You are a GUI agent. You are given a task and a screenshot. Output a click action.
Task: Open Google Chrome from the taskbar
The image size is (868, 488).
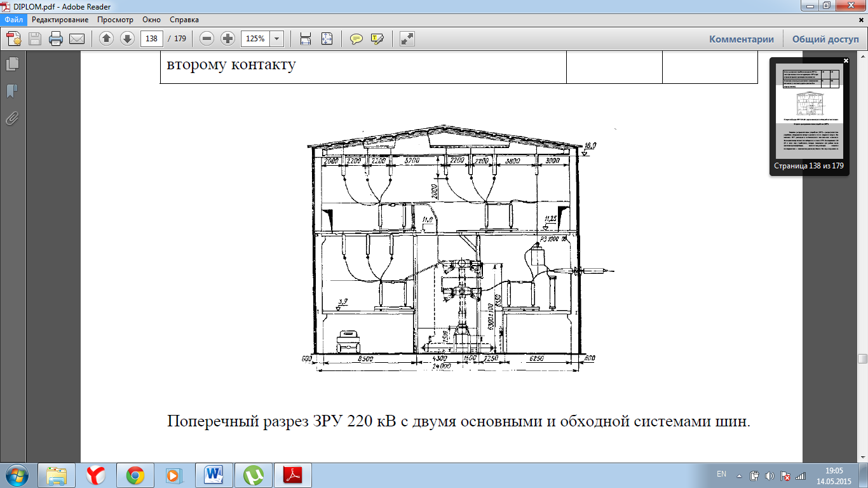click(135, 475)
